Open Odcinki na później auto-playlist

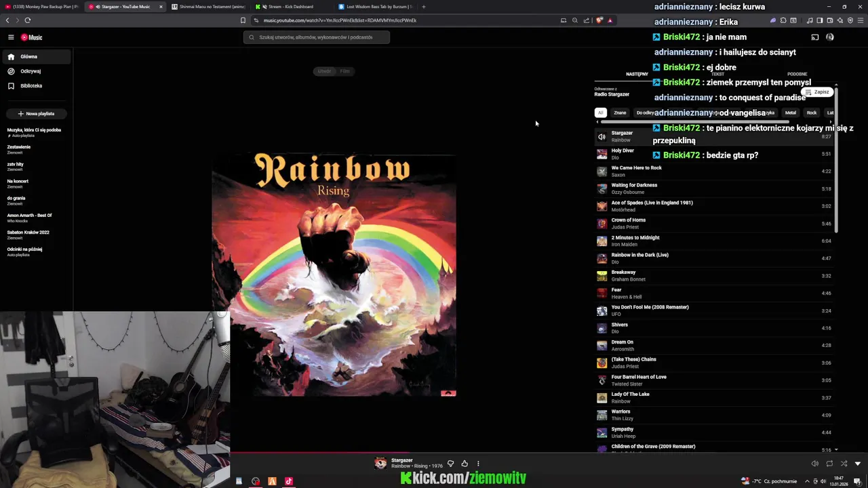[24, 251]
